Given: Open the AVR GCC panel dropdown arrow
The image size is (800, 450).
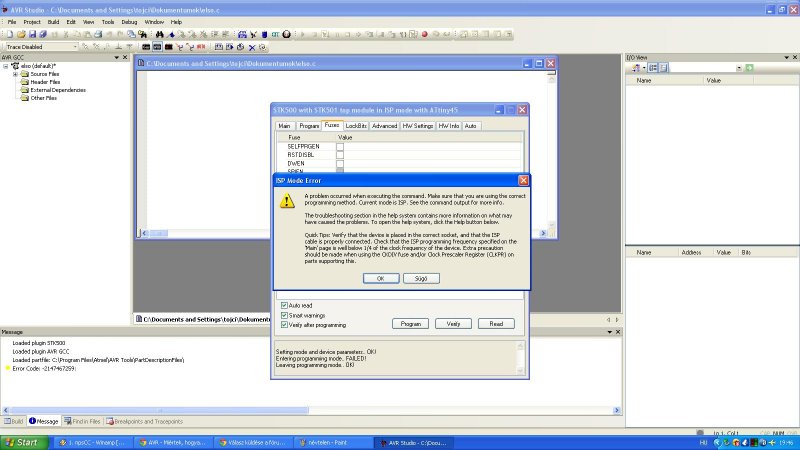Looking at the screenshot, I should click(x=116, y=57).
